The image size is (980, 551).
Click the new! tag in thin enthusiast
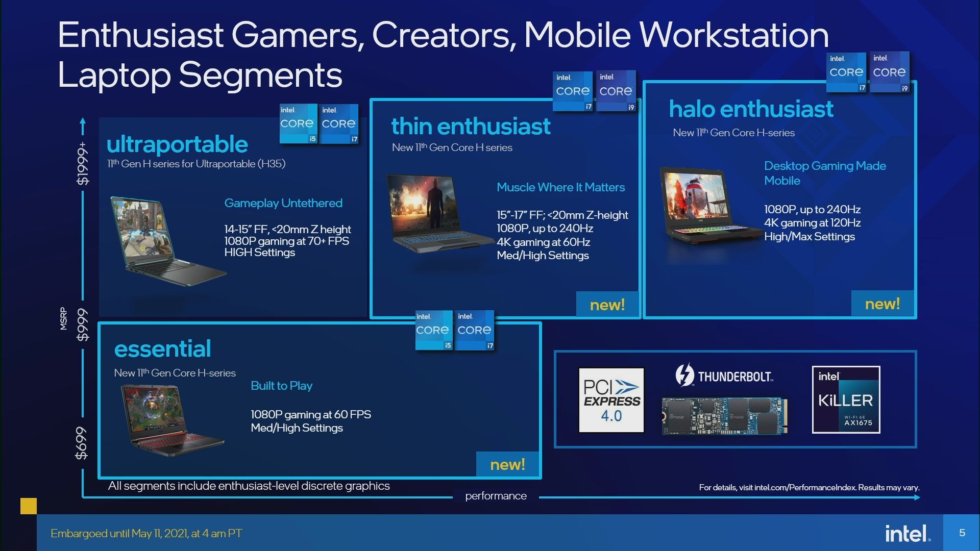click(607, 305)
